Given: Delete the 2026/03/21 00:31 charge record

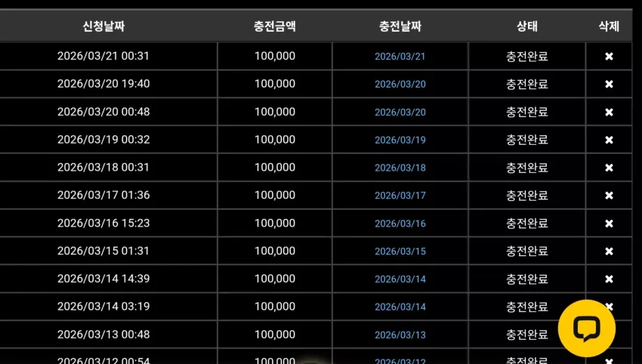Looking at the screenshot, I should tap(609, 56).
